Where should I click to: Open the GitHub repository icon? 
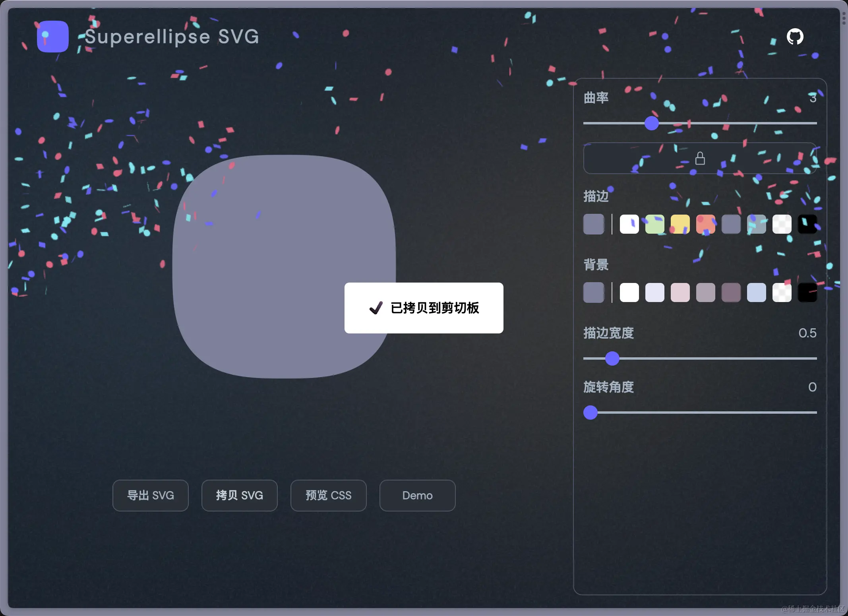click(x=795, y=37)
